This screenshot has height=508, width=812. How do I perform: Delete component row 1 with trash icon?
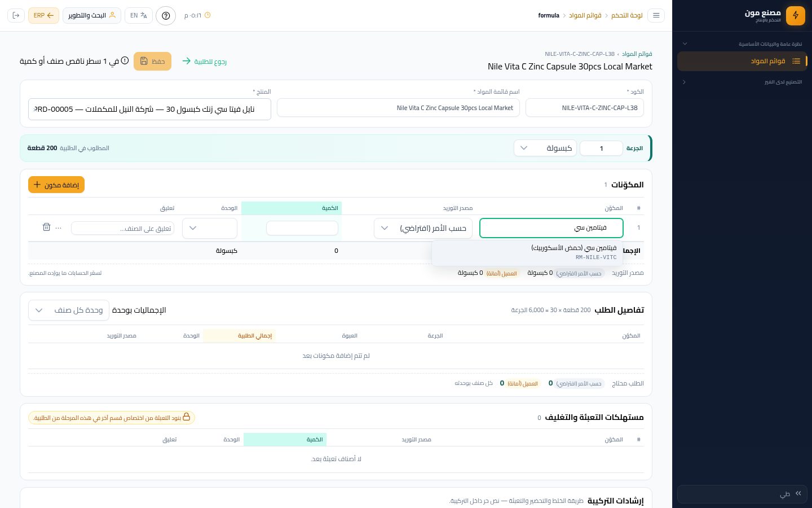point(46,227)
